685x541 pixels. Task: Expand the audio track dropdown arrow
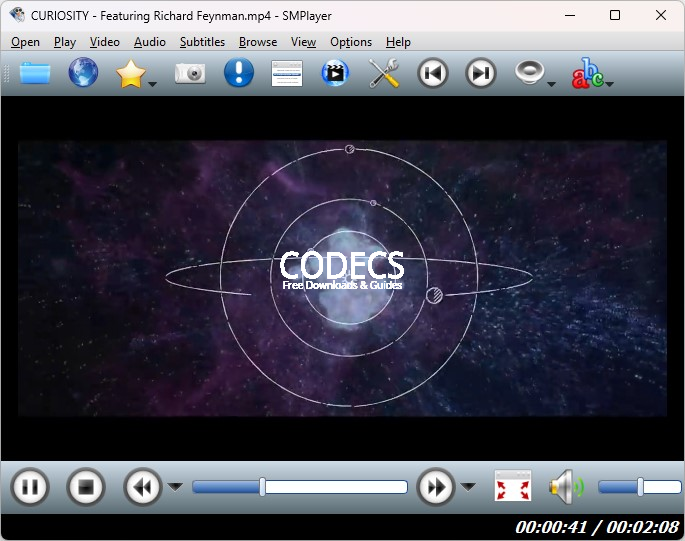tap(551, 84)
